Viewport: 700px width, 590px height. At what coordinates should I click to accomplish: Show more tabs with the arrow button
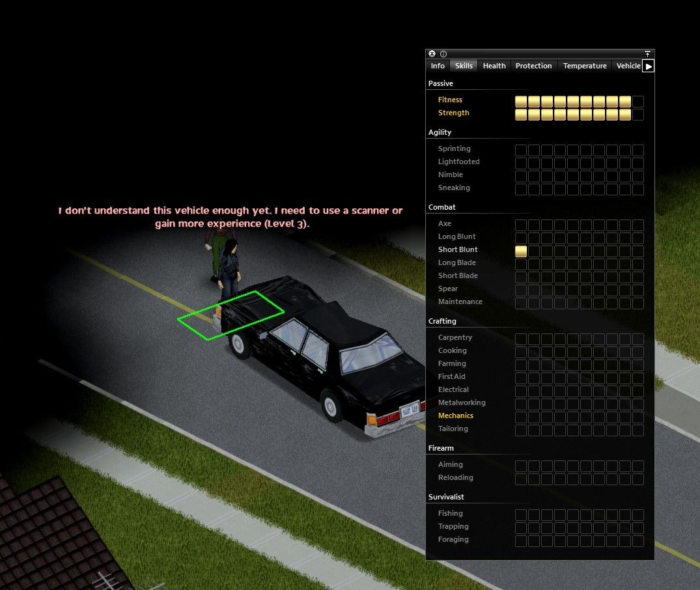(649, 66)
